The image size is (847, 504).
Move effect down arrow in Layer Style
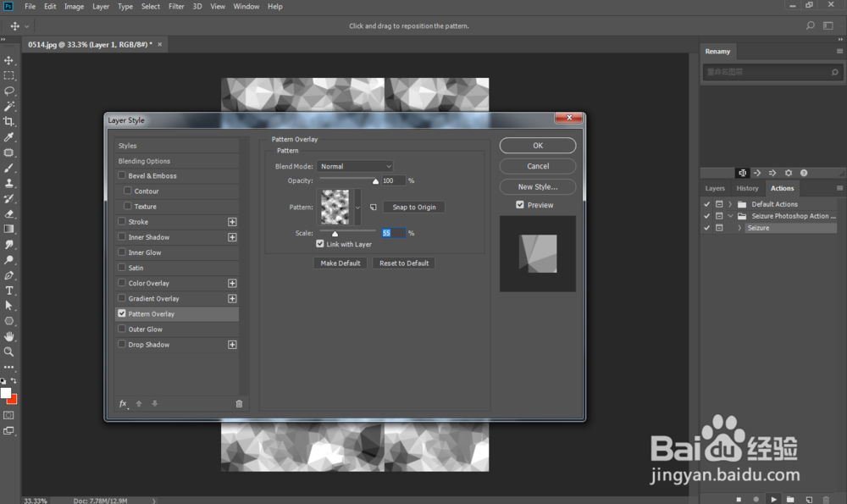155,403
